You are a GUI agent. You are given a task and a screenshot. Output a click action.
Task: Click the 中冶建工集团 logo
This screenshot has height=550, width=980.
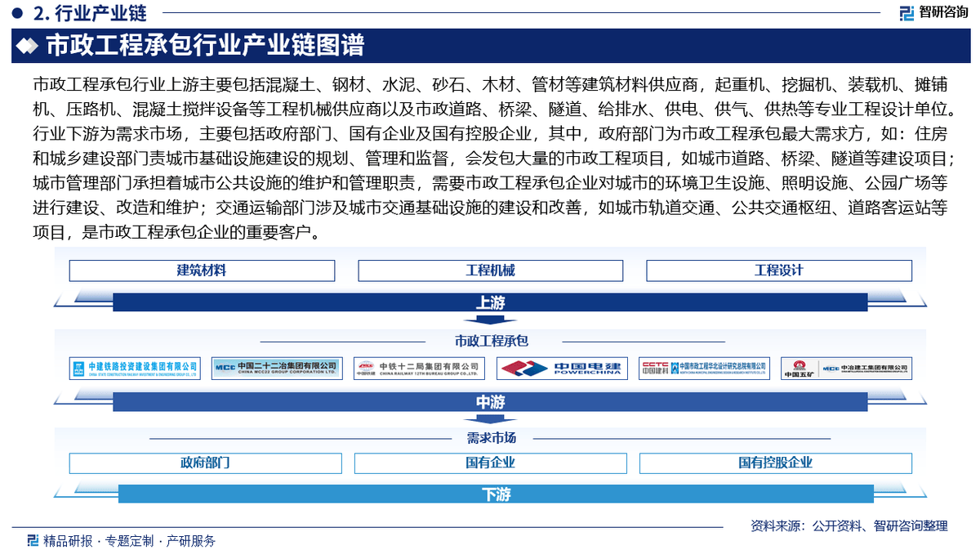[845, 369]
